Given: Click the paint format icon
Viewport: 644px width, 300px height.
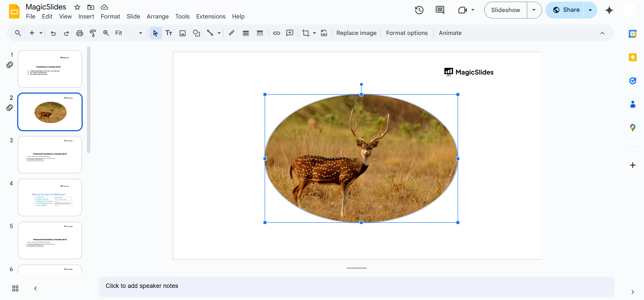Looking at the screenshot, I should 93,33.
